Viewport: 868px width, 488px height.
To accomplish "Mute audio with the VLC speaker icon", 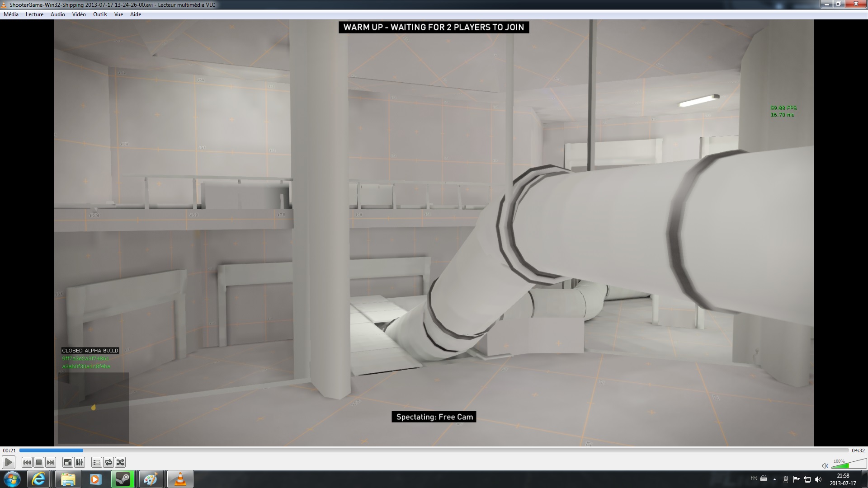I will [x=825, y=465].
